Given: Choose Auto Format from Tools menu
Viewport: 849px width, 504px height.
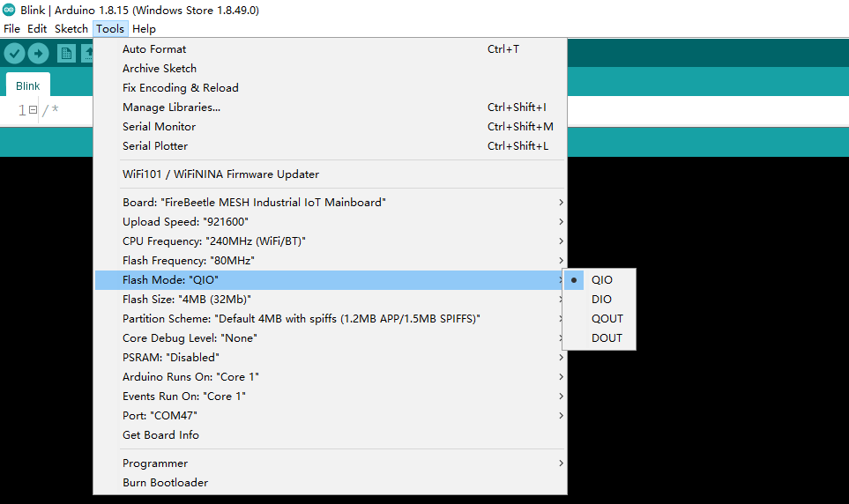Looking at the screenshot, I should click(331, 49).
